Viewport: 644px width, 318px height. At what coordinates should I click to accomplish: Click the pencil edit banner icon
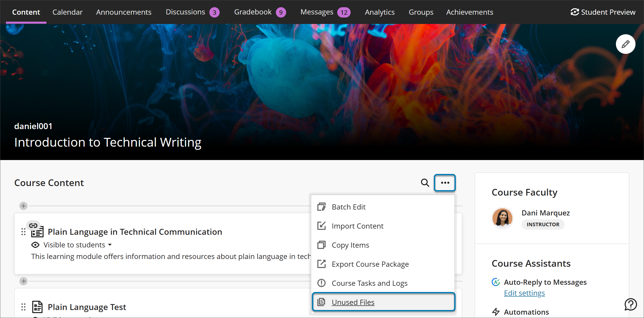click(x=625, y=44)
